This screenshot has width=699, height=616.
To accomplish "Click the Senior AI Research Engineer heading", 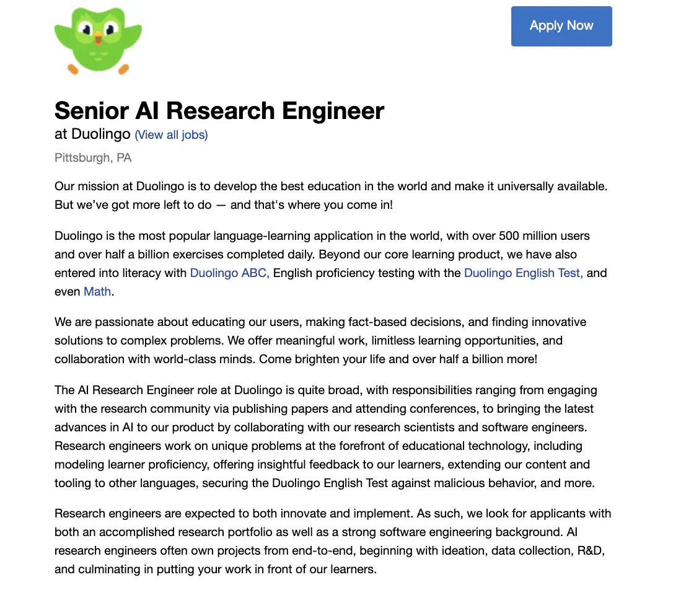I will (x=219, y=111).
